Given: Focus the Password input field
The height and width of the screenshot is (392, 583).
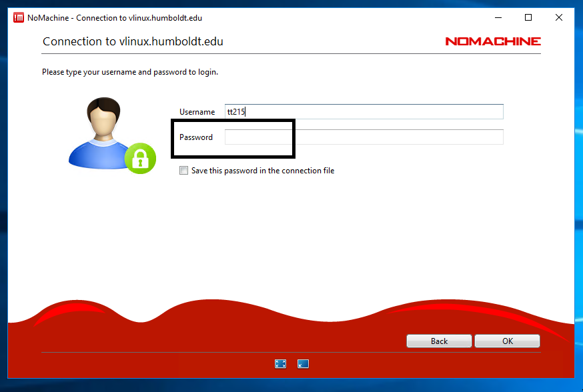Looking at the screenshot, I should pyautogui.click(x=364, y=137).
